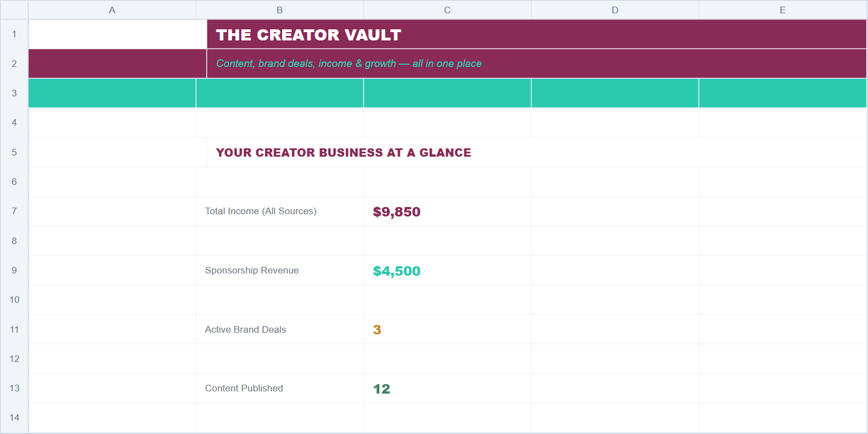Select the $9,850 value cell

click(x=447, y=211)
